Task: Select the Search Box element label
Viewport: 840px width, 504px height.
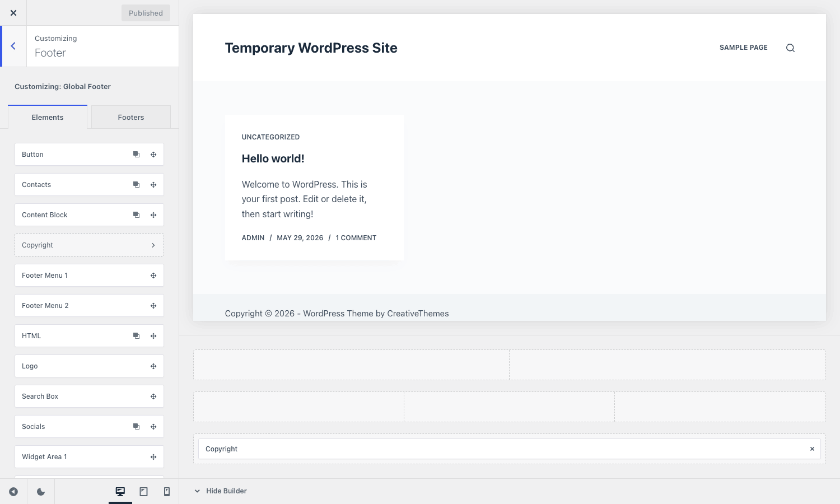Action: point(40,396)
